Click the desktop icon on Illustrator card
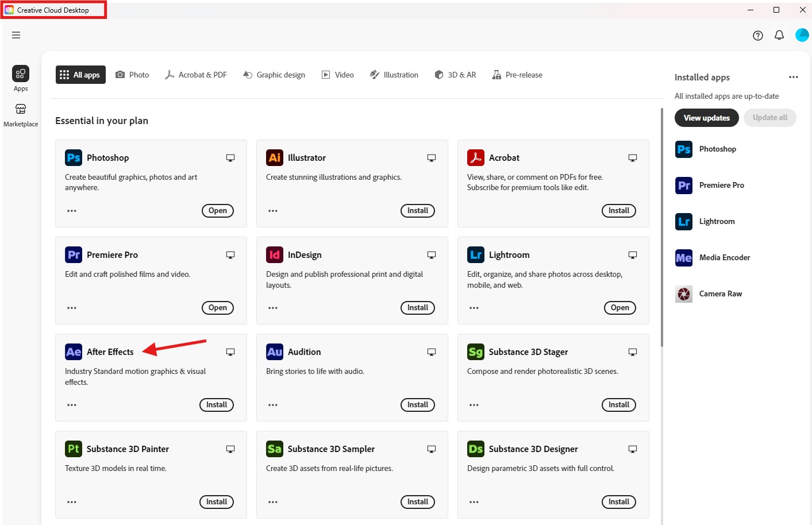This screenshot has width=812, height=525. pyautogui.click(x=432, y=158)
